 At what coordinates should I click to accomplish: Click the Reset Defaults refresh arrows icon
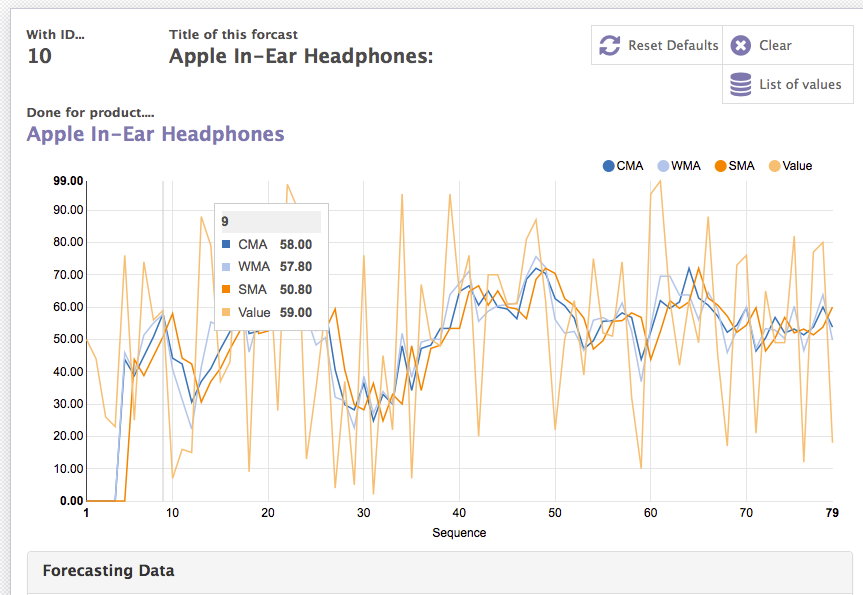pos(609,45)
